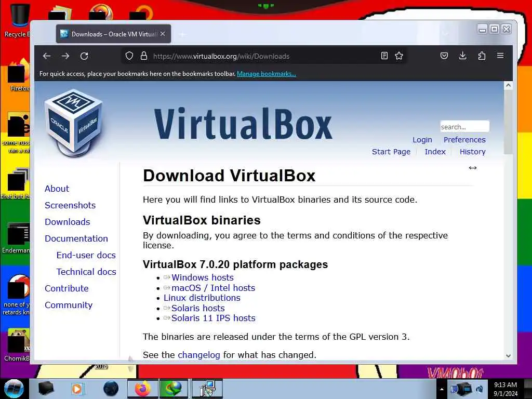Show hidden tray icons arrow
Viewport: 532px width, 399px height.
442,389
